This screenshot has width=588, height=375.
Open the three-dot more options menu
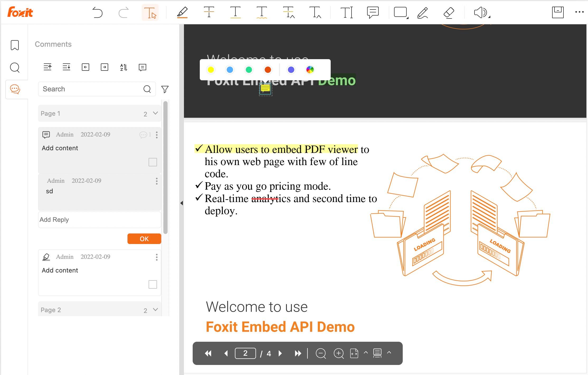click(x=580, y=12)
